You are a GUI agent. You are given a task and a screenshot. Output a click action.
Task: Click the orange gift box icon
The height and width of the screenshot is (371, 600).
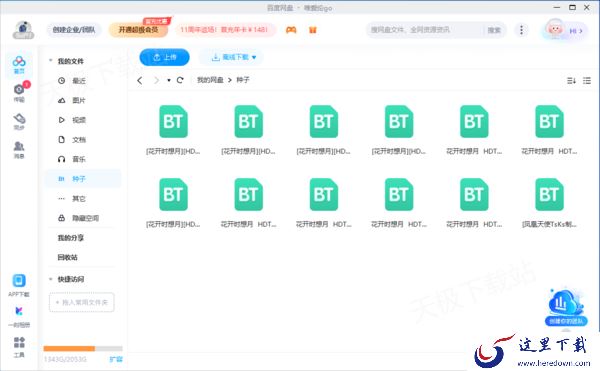(x=313, y=30)
